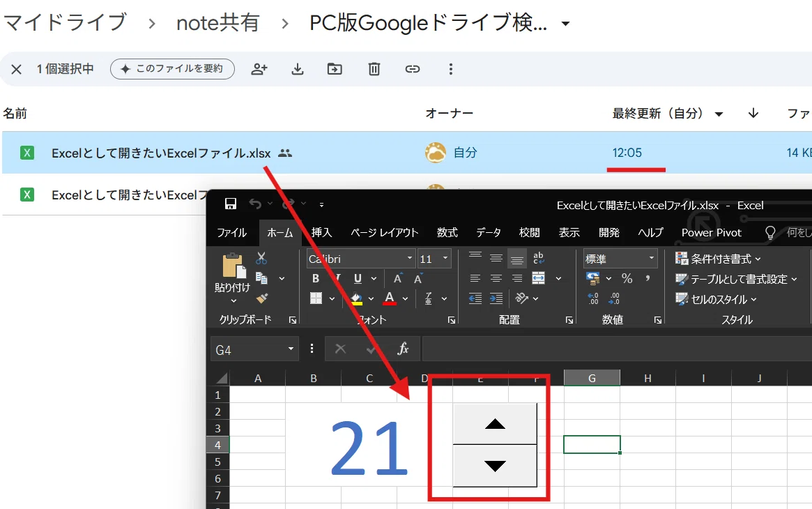The image size is (812, 509).
Task: Open the 数式 ribbon tab
Action: (447, 232)
